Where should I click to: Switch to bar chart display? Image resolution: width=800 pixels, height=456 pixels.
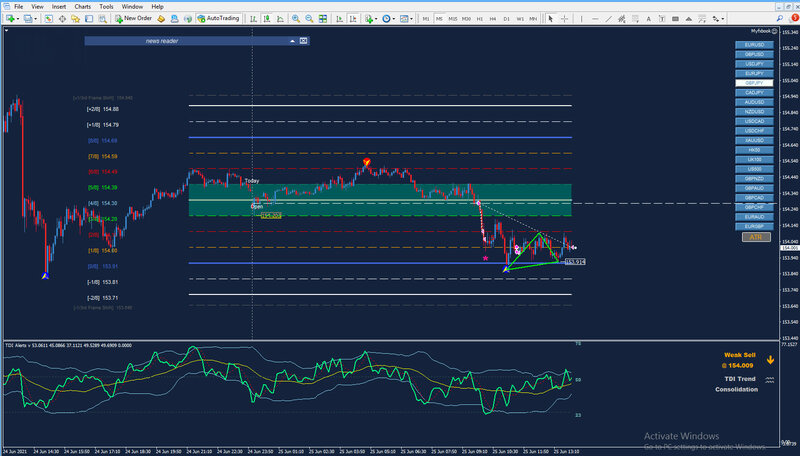point(253,19)
